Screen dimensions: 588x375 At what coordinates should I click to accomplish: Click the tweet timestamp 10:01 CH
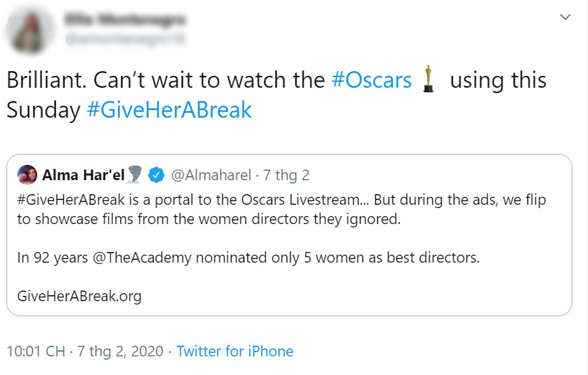click(36, 351)
